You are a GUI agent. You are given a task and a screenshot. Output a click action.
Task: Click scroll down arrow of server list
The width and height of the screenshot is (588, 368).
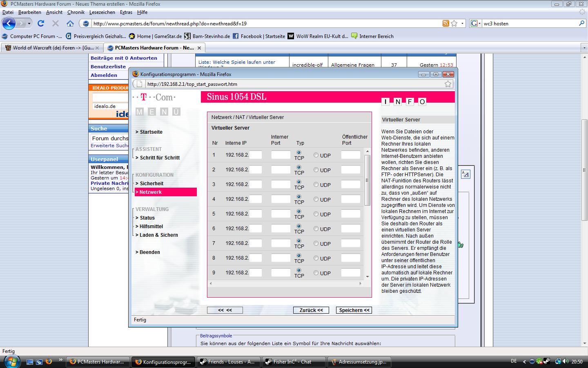[x=367, y=277]
